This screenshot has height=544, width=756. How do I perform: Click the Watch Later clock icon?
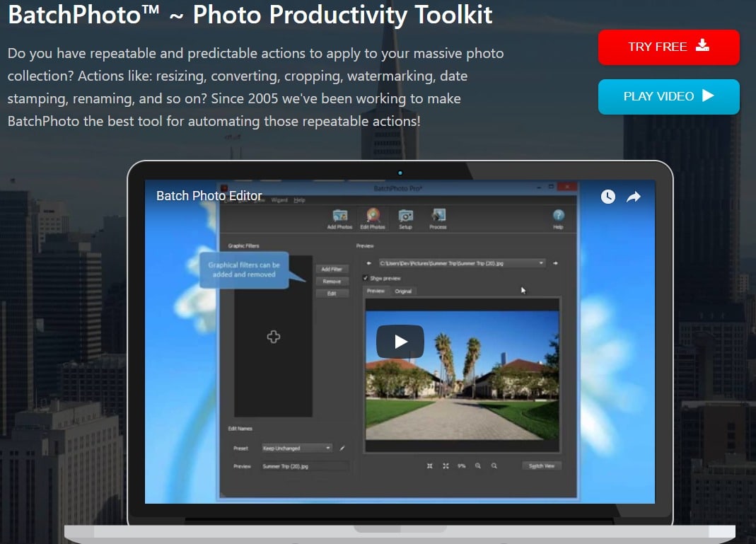coord(608,196)
